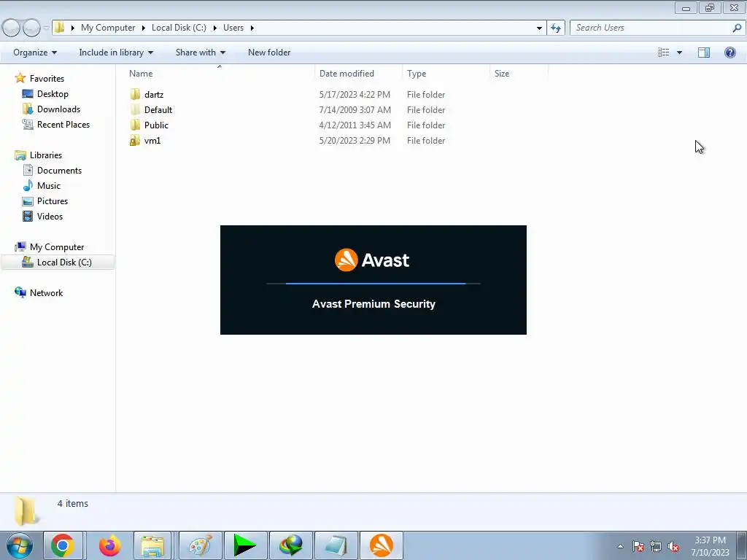
Task: Open the green play arrow taskbar app
Action: [x=245, y=545]
